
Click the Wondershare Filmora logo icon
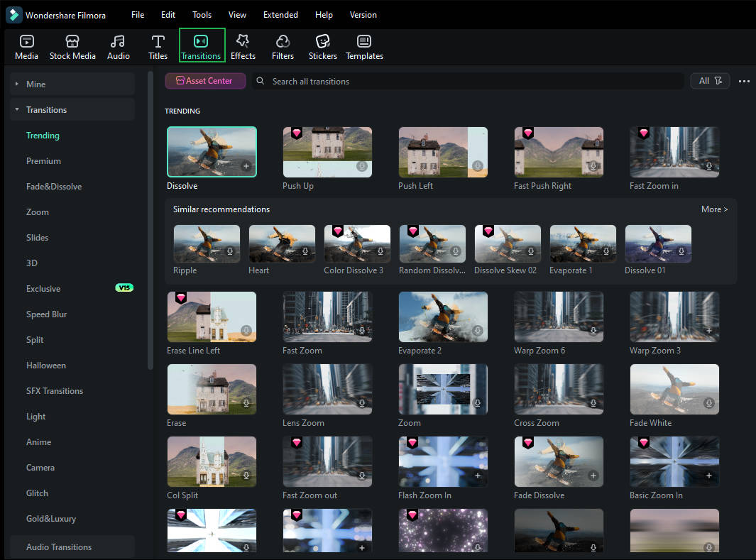14,15
